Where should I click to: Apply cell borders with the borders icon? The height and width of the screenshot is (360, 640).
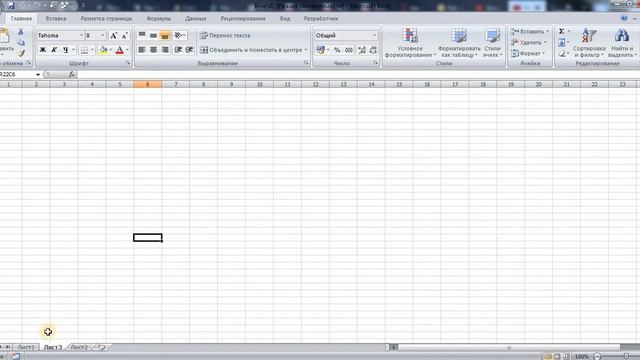pyautogui.click(x=84, y=50)
